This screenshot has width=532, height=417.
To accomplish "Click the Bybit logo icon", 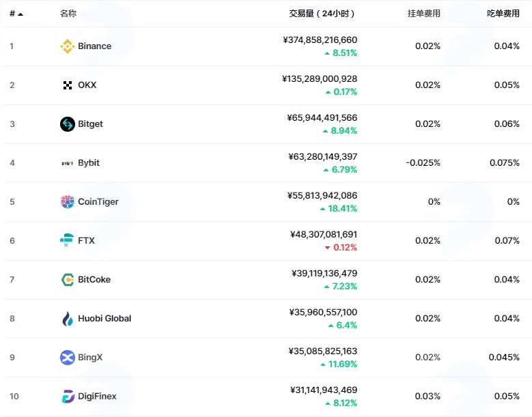I will coord(68,163).
